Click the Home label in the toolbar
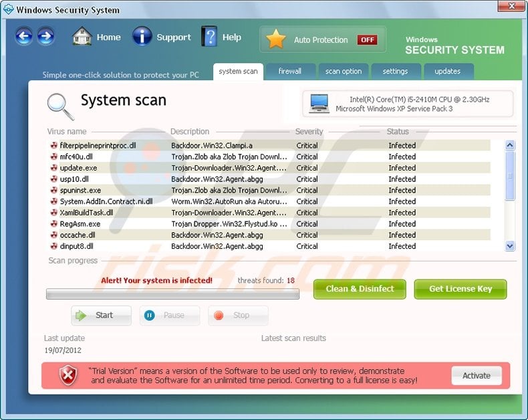Viewport: 528px width, 420px height. [x=108, y=37]
